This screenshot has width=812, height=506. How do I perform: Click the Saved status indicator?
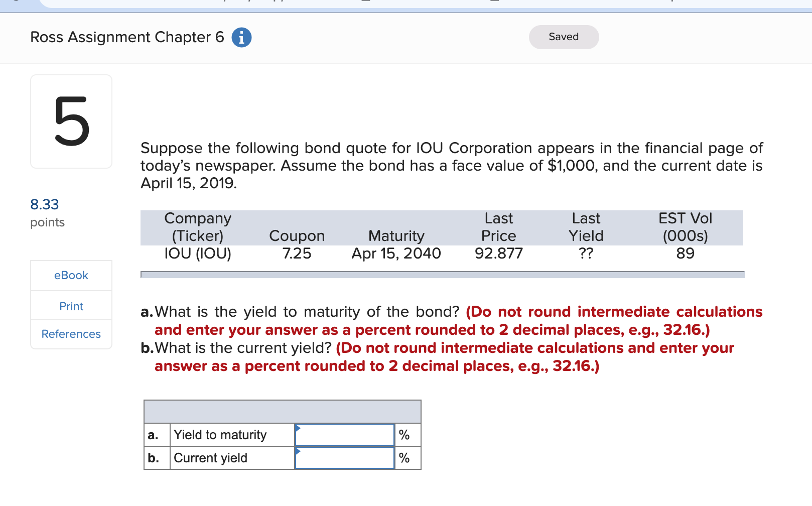tap(563, 37)
